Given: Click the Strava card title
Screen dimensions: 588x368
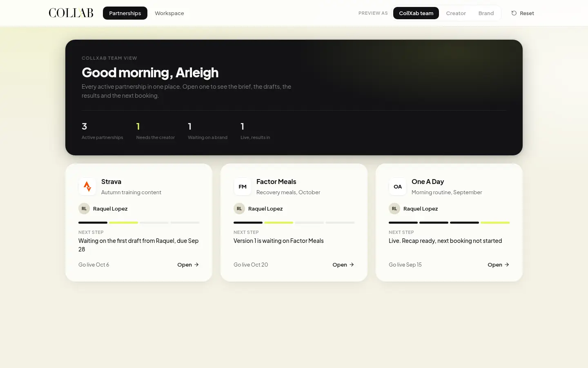Looking at the screenshot, I should [x=111, y=182].
